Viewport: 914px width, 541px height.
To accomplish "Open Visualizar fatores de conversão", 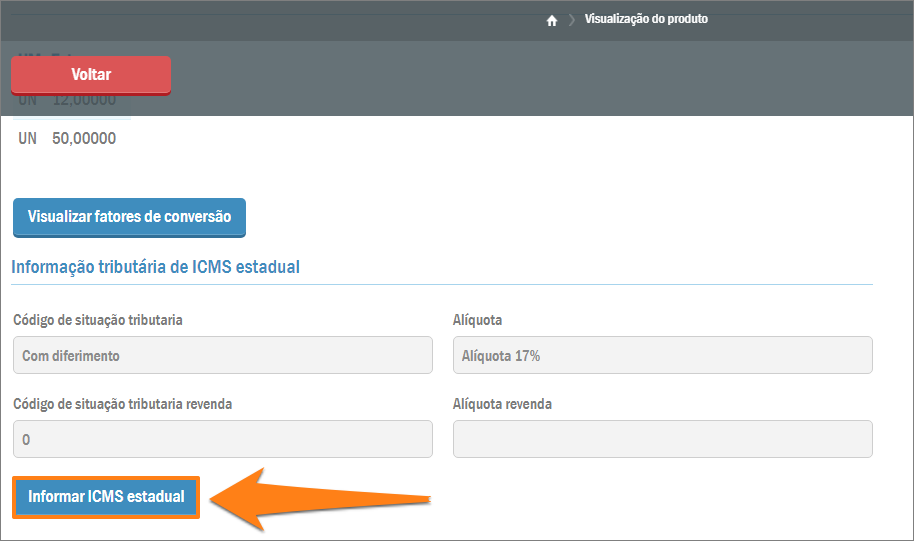I will coord(129,217).
